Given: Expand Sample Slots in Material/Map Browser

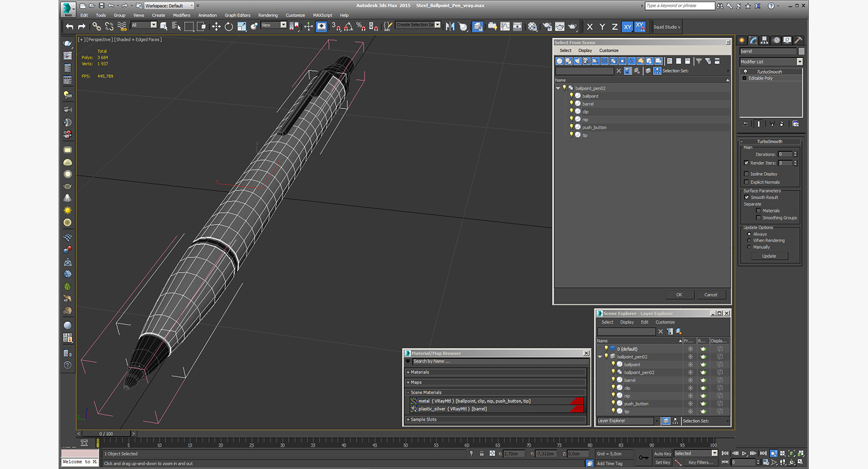Looking at the screenshot, I should 496,419.
